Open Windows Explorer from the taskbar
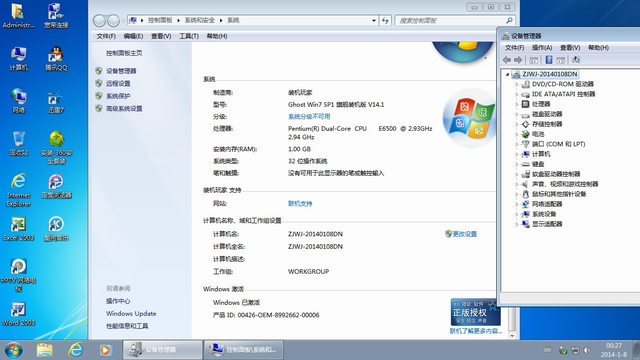Viewport: 640px width, 360px height. (x=44, y=350)
